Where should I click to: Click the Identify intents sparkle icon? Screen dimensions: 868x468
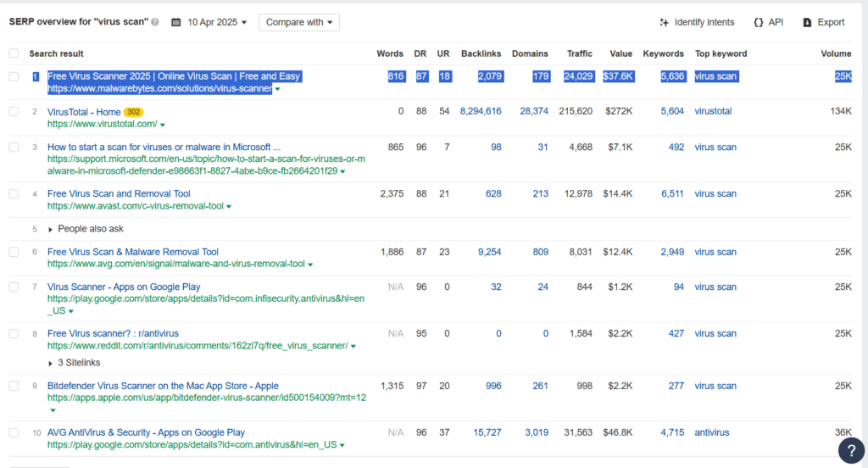665,22
